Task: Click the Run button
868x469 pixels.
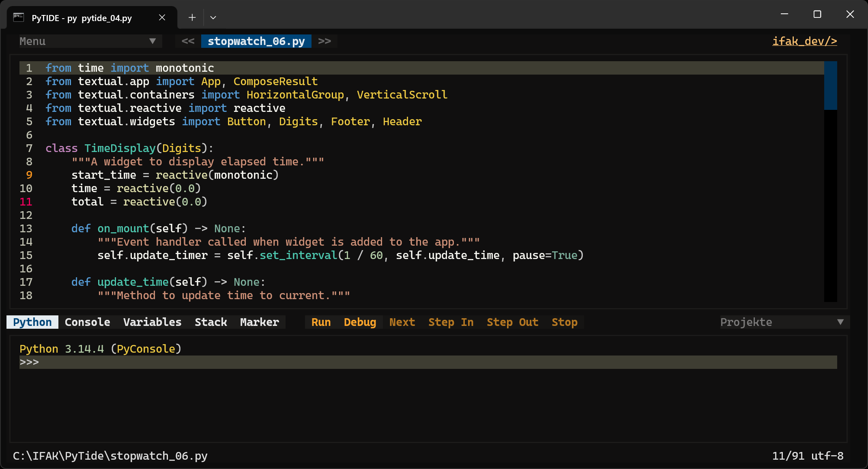Action: [x=321, y=322]
